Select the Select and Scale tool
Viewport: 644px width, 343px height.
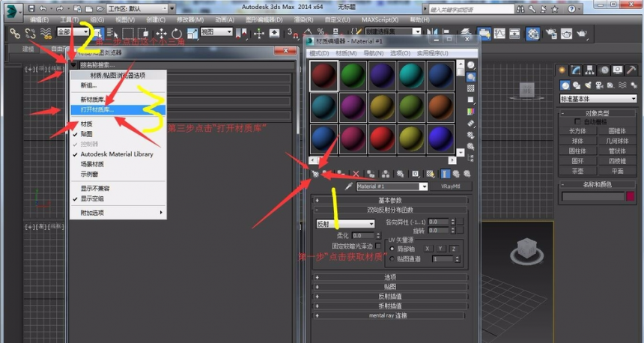coord(192,33)
